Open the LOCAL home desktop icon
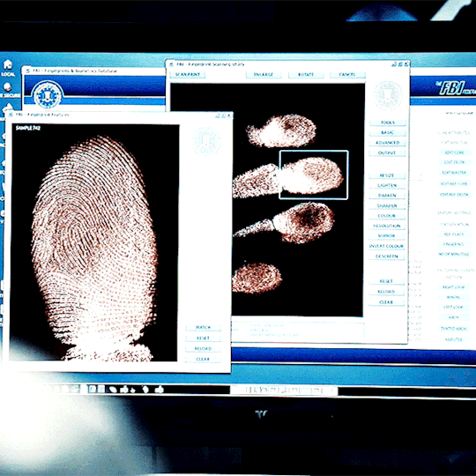Viewport: 476px width, 476px height. tap(8, 68)
